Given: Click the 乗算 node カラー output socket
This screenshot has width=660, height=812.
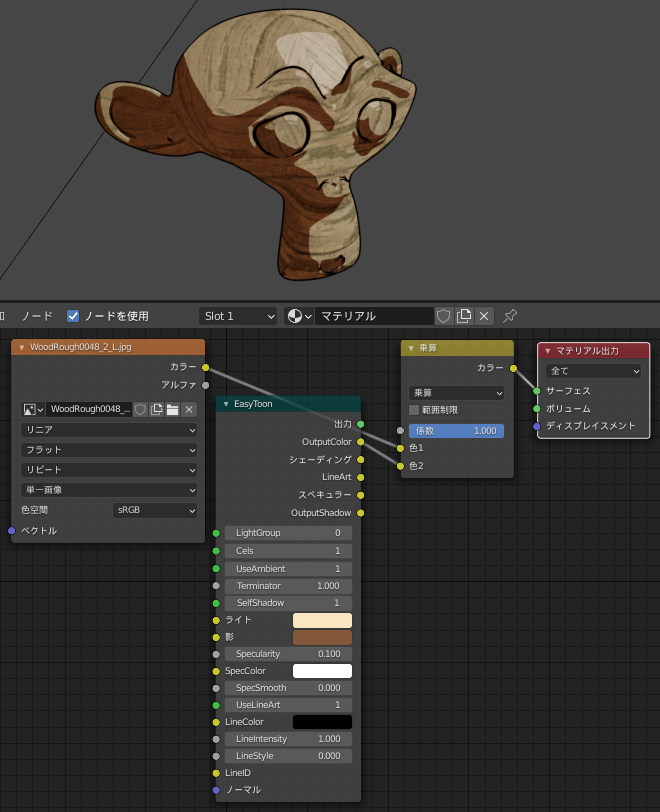Looking at the screenshot, I should click(x=513, y=368).
